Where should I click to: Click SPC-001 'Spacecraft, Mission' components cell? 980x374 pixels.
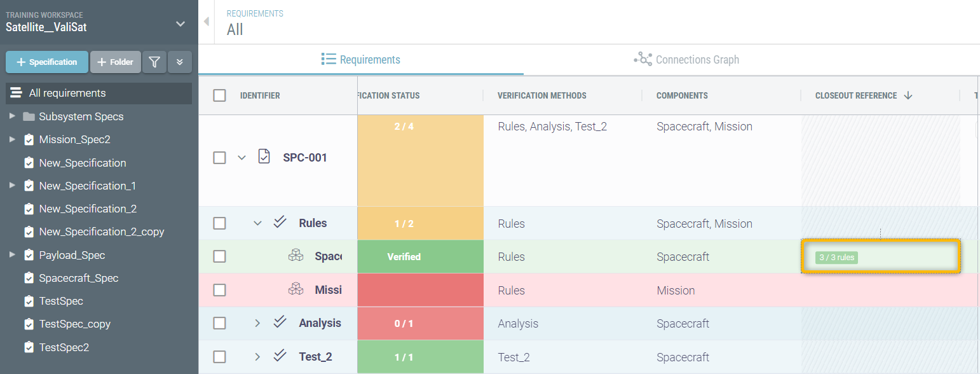pyautogui.click(x=704, y=127)
